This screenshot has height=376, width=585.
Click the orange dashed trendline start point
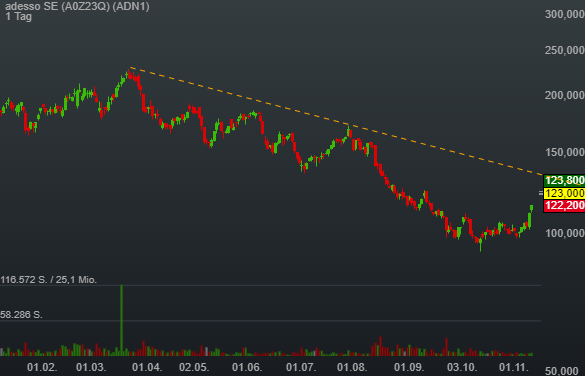(x=130, y=68)
